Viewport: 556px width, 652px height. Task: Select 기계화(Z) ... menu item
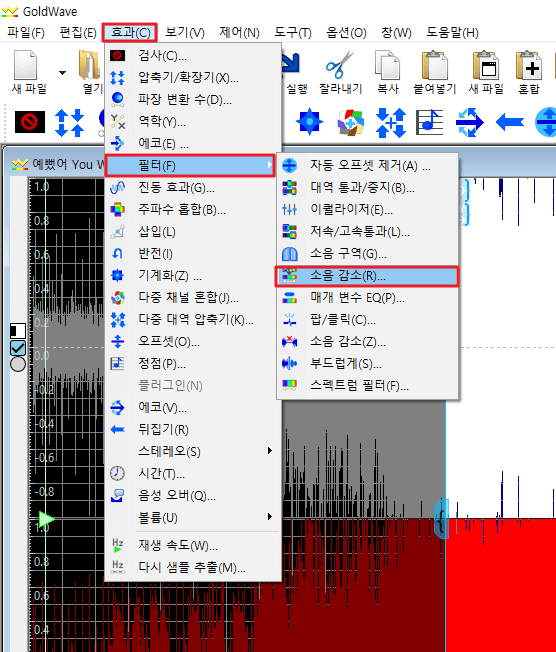click(x=193, y=275)
